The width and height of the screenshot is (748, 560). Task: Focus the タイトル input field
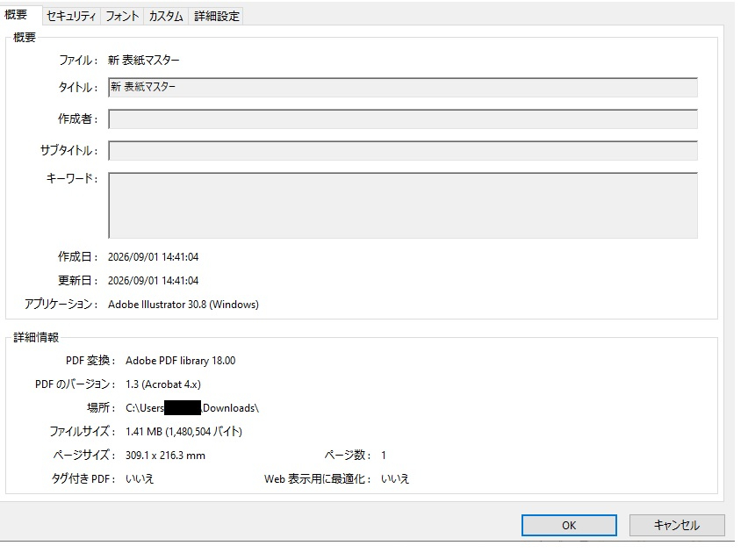[403, 87]
